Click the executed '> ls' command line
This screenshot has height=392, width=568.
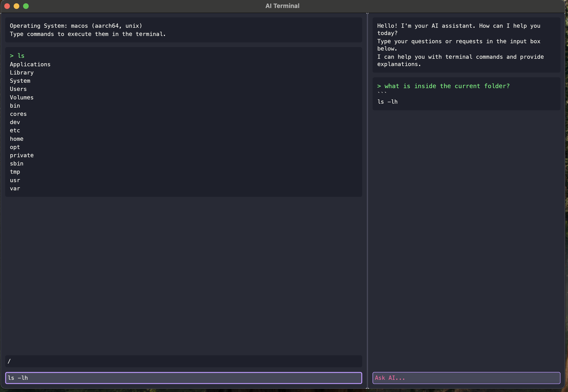(x=17, y=56)
